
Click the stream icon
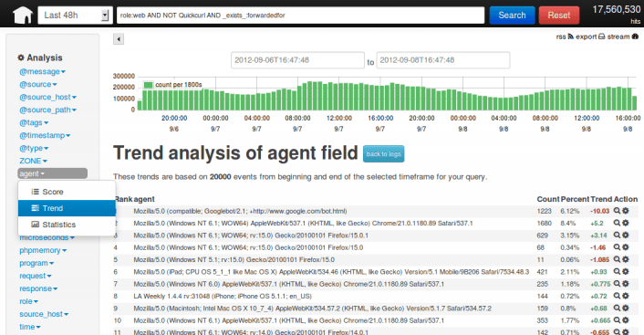click(635, 37)
